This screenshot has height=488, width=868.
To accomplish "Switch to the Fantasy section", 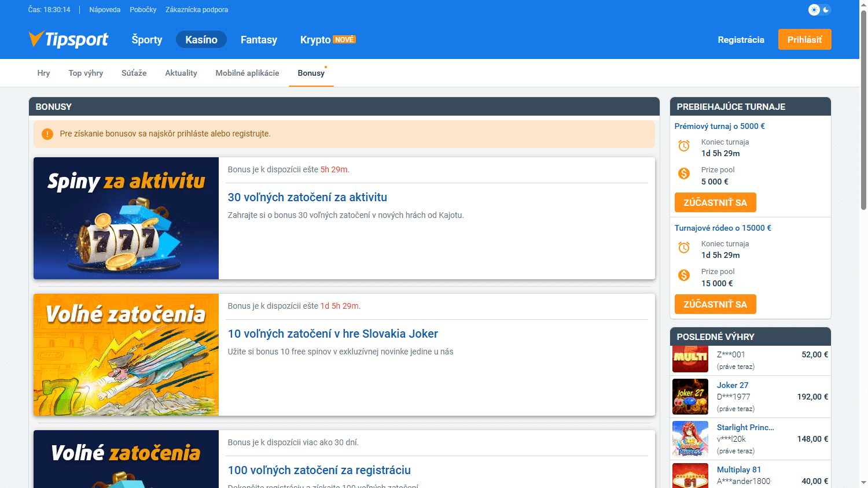I will coord(259,39).
